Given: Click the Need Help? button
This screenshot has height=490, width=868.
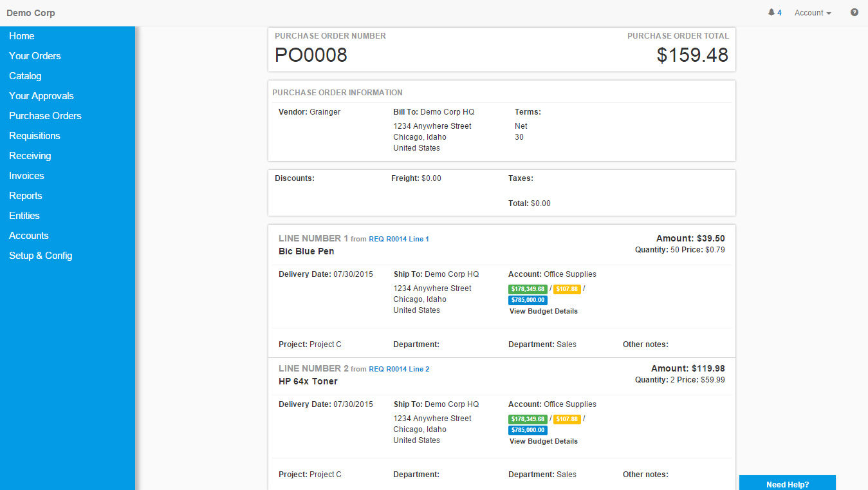Looking at the screenshot, I should tap(787, 484).
